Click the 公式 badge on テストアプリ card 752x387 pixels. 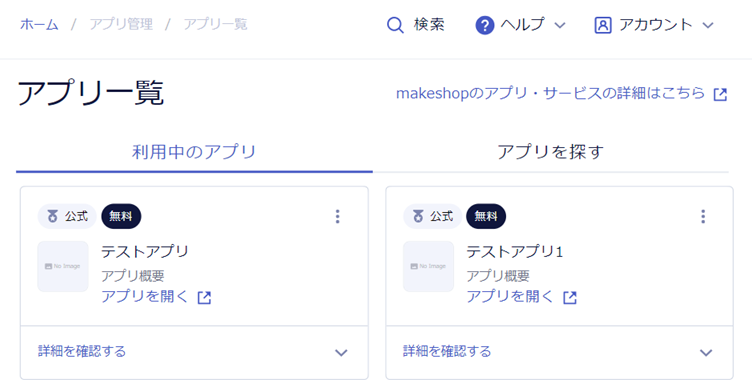(67, 216)
